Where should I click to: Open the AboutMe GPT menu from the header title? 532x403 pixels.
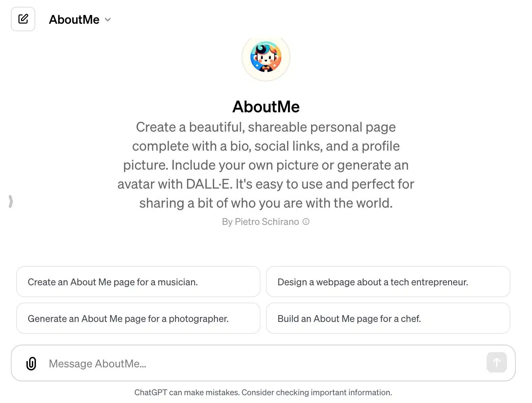80,20
